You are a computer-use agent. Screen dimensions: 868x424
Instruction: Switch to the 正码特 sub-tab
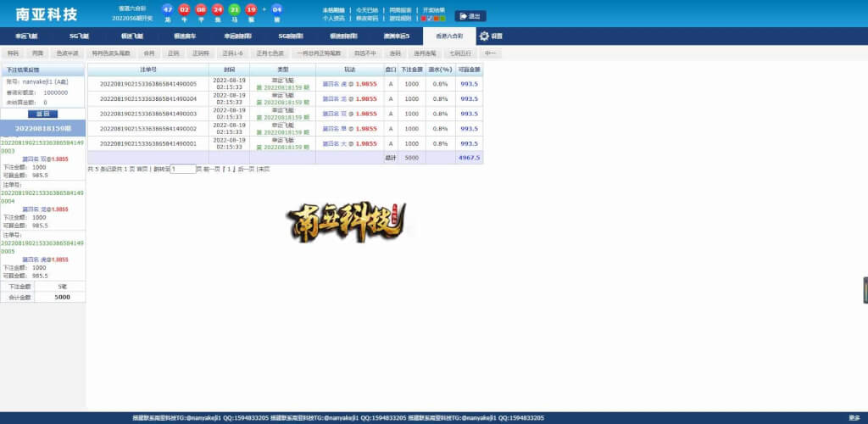point(200,53)
